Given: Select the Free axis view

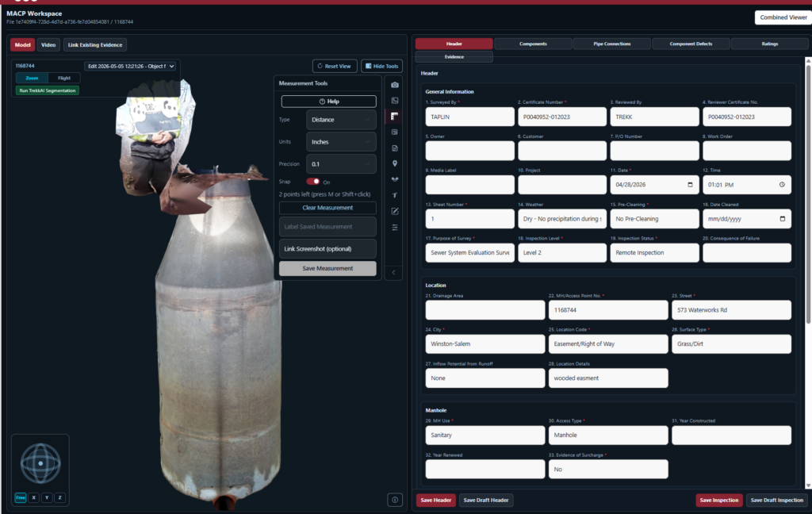Looking at the screenshot, I should coord(20,497).
